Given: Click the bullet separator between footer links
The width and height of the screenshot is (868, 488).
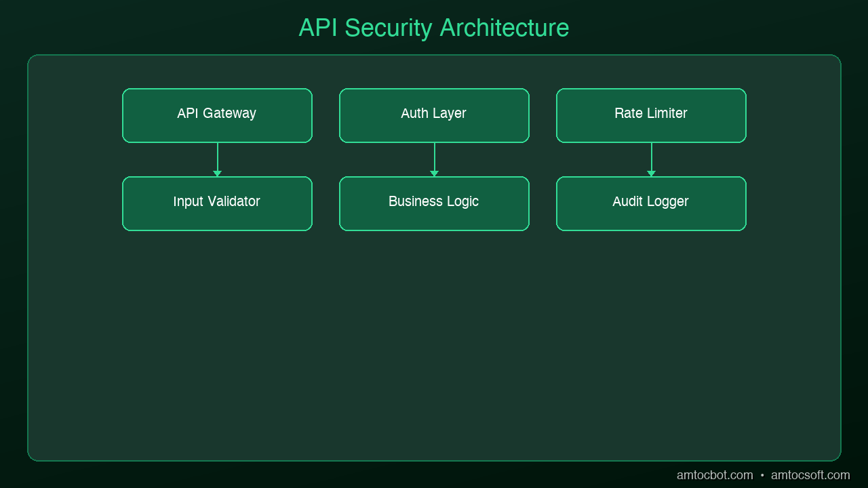Looking at the screenshot, I should (762, 476).
